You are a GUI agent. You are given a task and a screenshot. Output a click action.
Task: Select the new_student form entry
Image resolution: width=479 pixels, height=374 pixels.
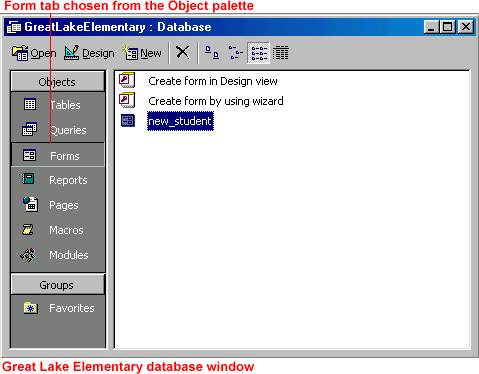[x=180, y=121]
